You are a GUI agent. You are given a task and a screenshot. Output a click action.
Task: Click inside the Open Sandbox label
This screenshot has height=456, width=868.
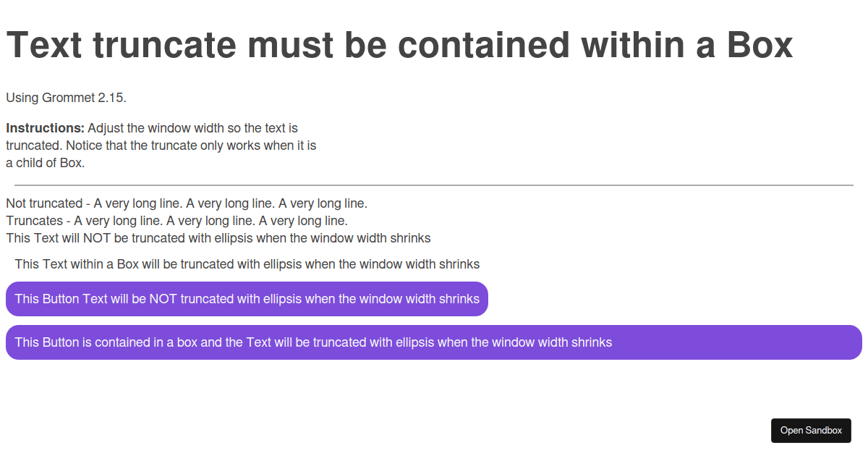point(811,430)
